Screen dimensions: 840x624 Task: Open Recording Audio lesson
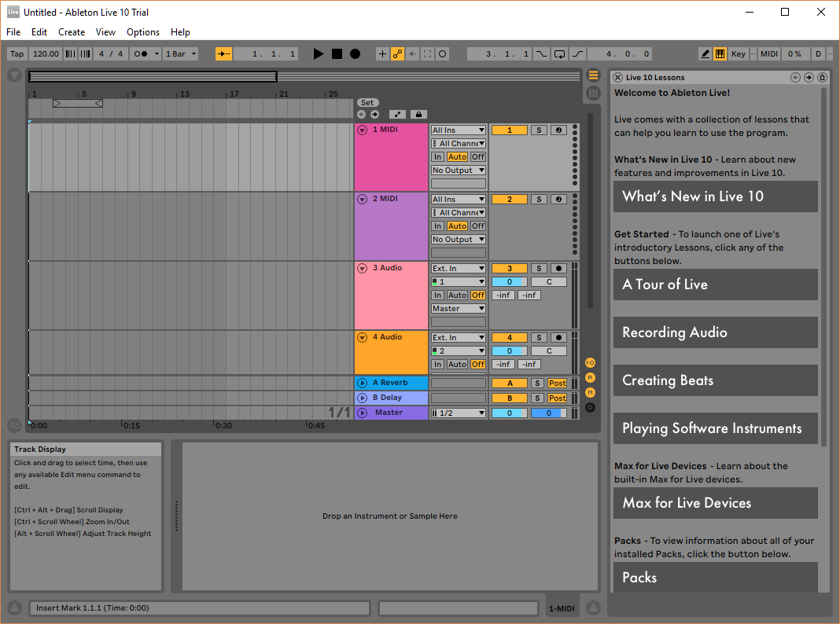pos(715,332)
